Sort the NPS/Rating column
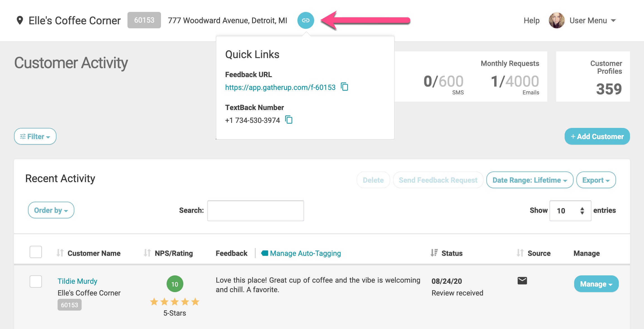644x329 pixels. coord(147,253)
